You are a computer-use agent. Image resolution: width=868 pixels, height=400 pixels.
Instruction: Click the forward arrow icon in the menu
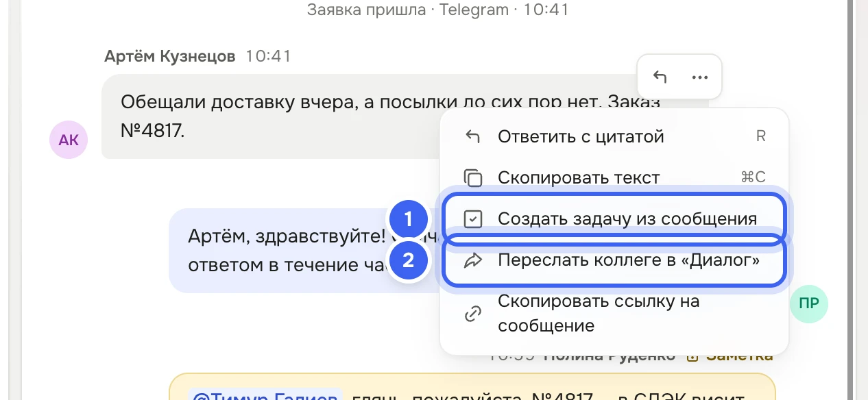473,260
